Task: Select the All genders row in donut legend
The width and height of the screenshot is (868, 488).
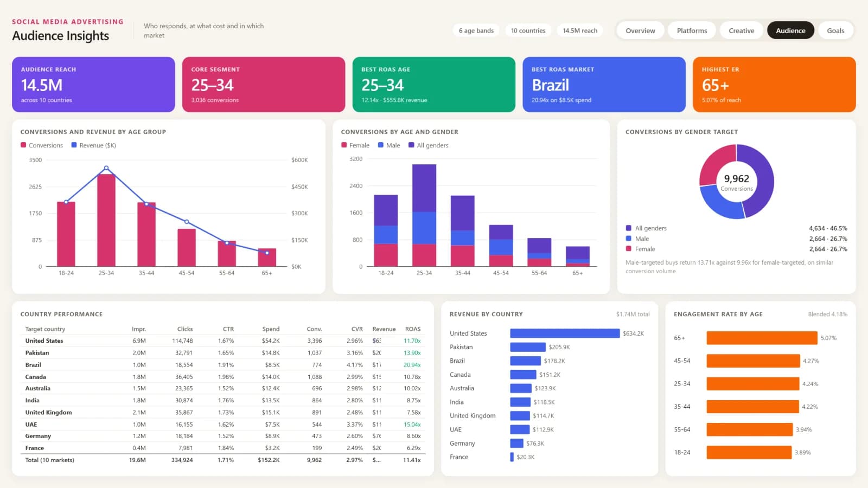Action: [x=736, y=228]
